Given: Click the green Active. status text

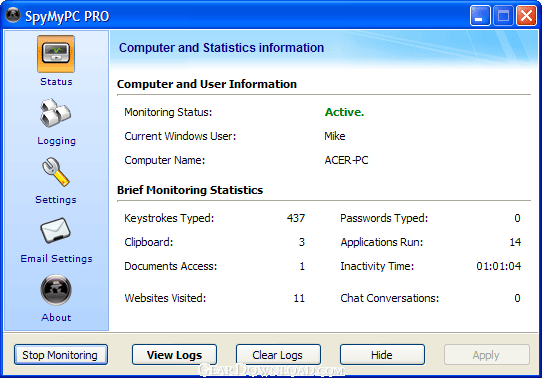Looking at the screenshot, I should 344,112.
